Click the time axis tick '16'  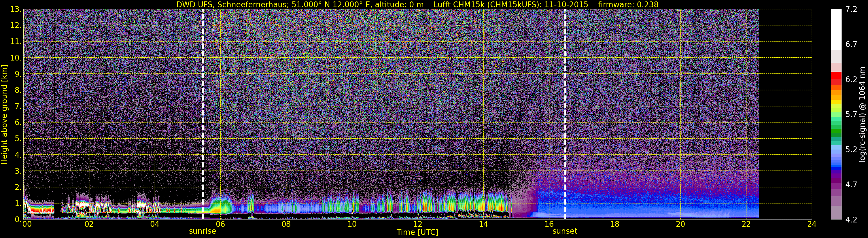(x=549, y=224)
